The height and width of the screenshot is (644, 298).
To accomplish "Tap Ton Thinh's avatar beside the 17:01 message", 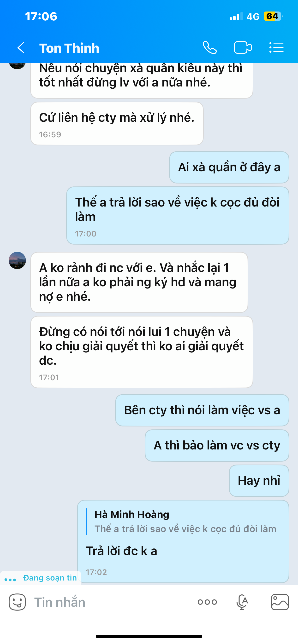I will click(x=17, y=260).
